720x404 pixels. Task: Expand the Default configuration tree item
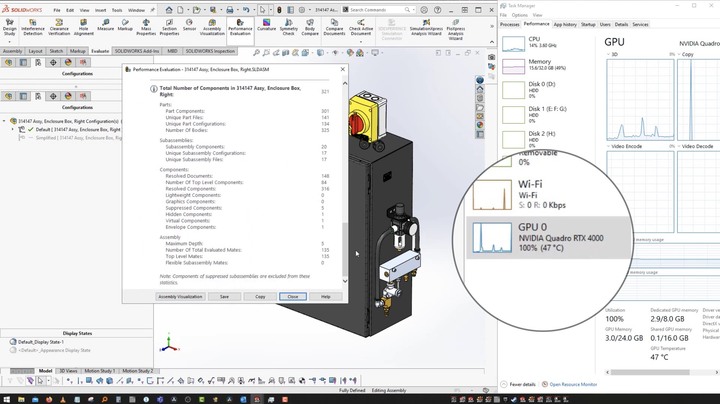click(13, 129)
